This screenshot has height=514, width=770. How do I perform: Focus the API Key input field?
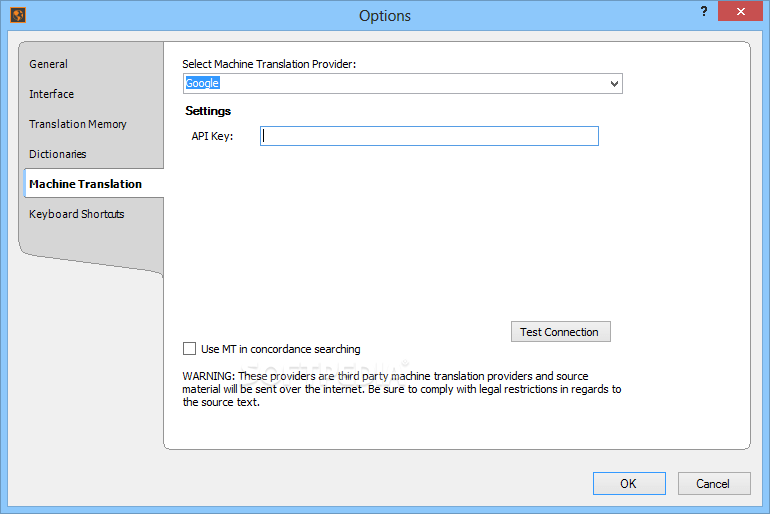(x=429, y=136)
